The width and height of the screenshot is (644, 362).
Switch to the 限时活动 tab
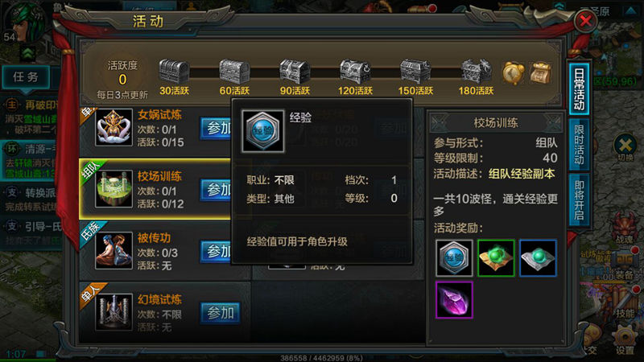click(x=579, y=145)
